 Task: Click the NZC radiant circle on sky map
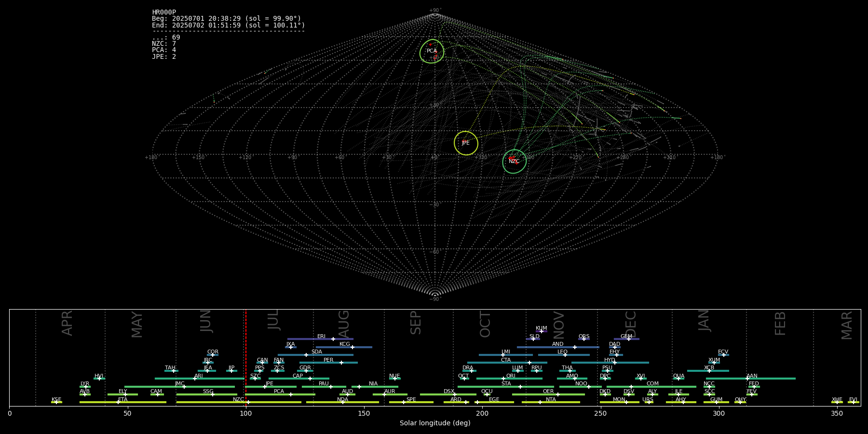coord(515,162)
